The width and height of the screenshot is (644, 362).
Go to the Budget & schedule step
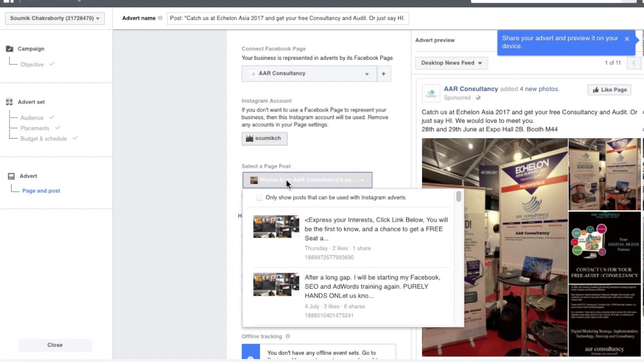coord(44,139)
